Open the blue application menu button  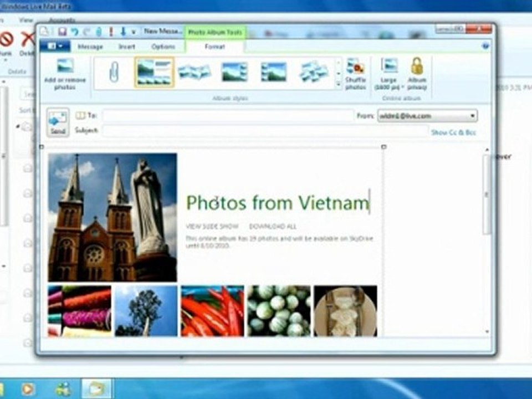click(x=55, y=46)
